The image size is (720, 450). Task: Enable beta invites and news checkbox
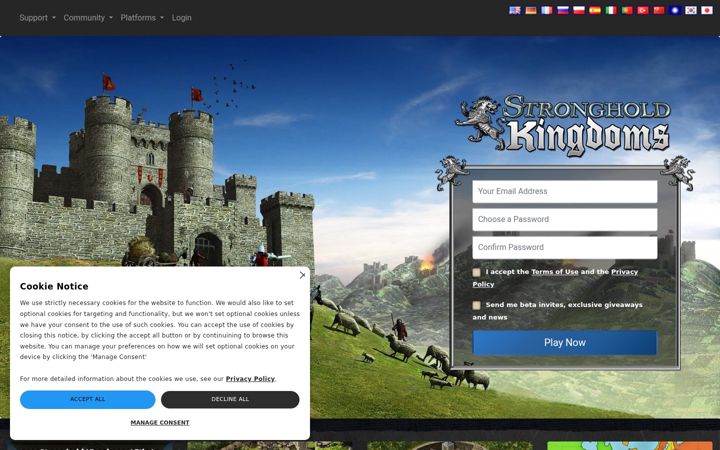tap(477, 305)
